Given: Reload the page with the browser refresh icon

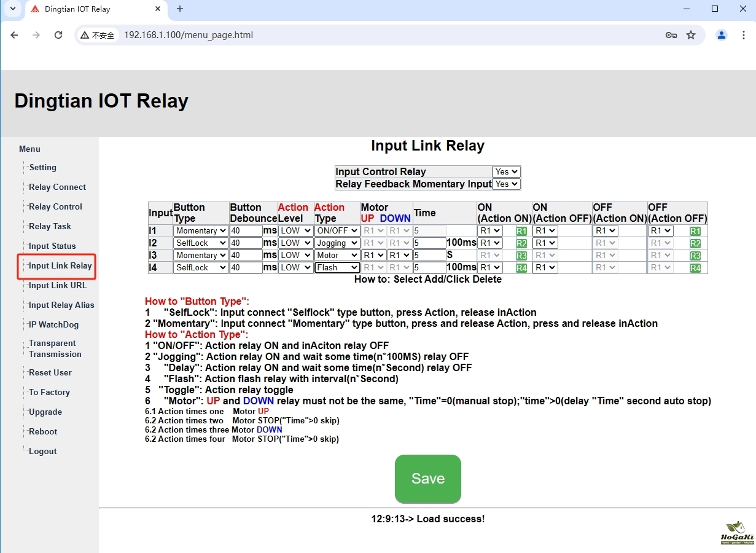Looking at the screenshot, I should [58, 35].
